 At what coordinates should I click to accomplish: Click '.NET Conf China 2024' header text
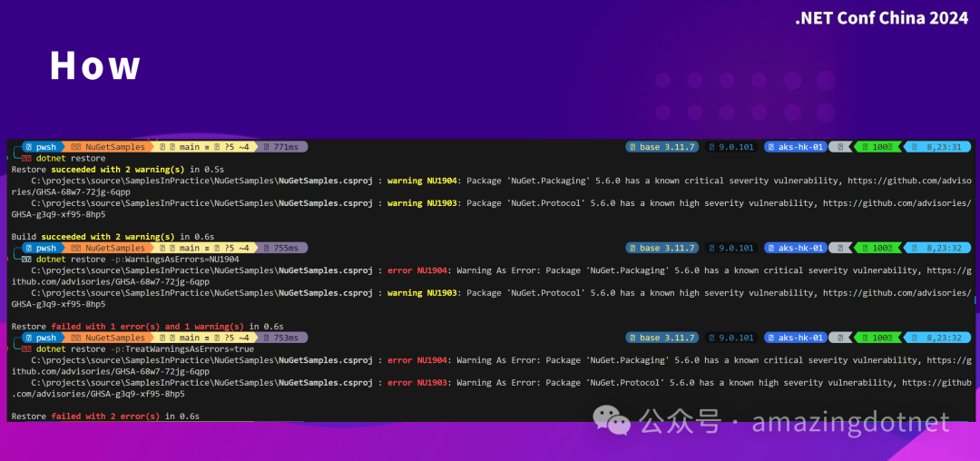point(881,19)
